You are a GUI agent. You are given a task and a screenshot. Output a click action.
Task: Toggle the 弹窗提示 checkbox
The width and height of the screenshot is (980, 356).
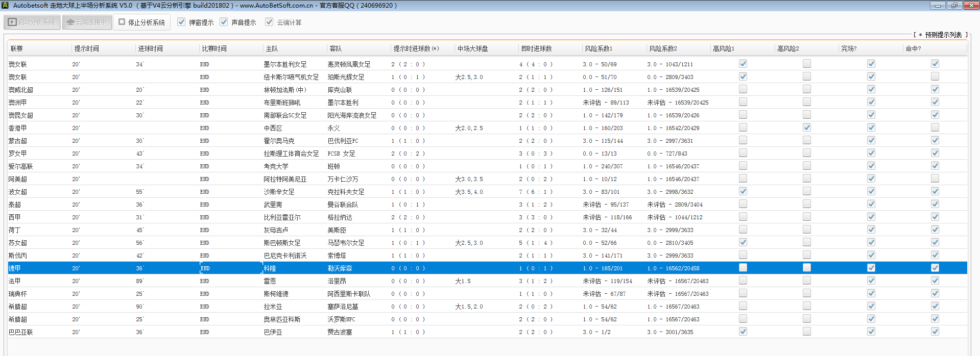181,22
